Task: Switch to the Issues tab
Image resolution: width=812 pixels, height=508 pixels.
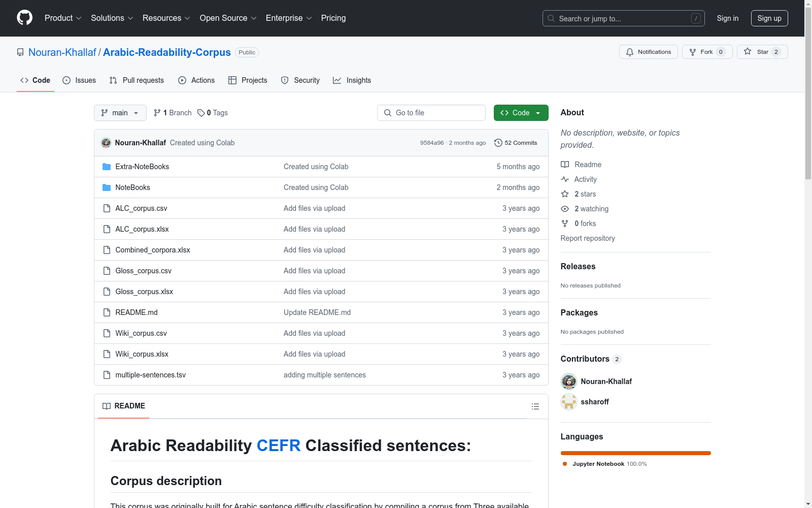Action: point(79,80)
